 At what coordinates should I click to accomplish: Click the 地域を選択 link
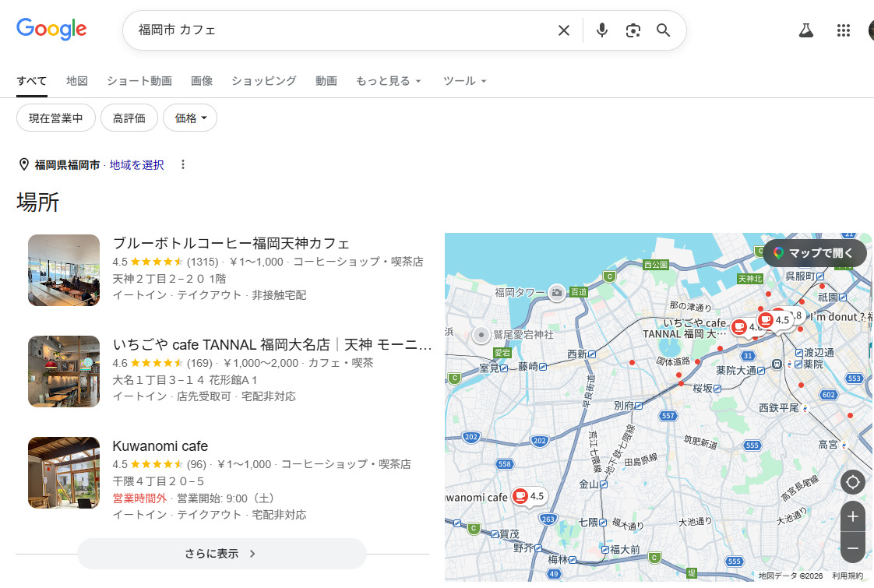136,165
